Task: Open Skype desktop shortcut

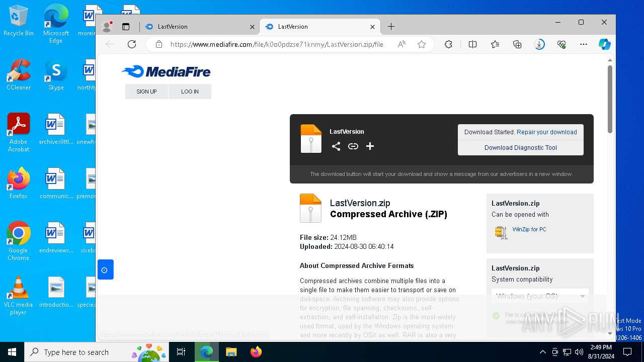Action: tap(56, 75)
